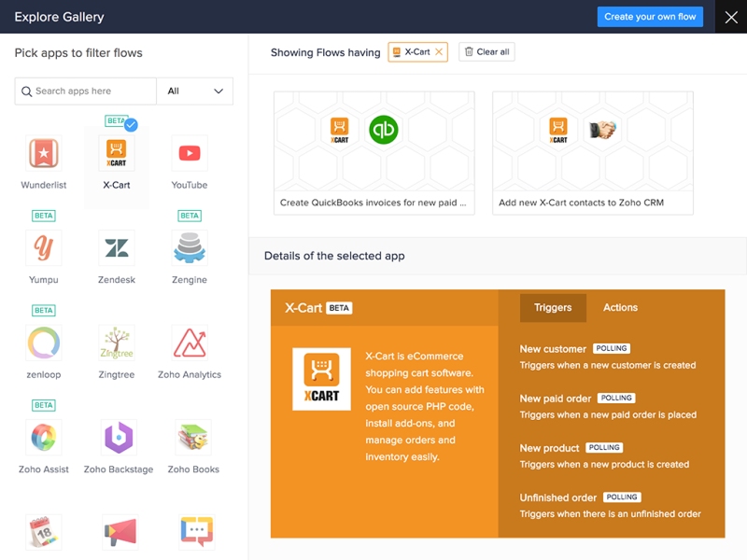This screenshot has width=747, height=560.
Task: Open Add new X-Cart contacts to Zoho CRM title
Action: tap(581, 203)
